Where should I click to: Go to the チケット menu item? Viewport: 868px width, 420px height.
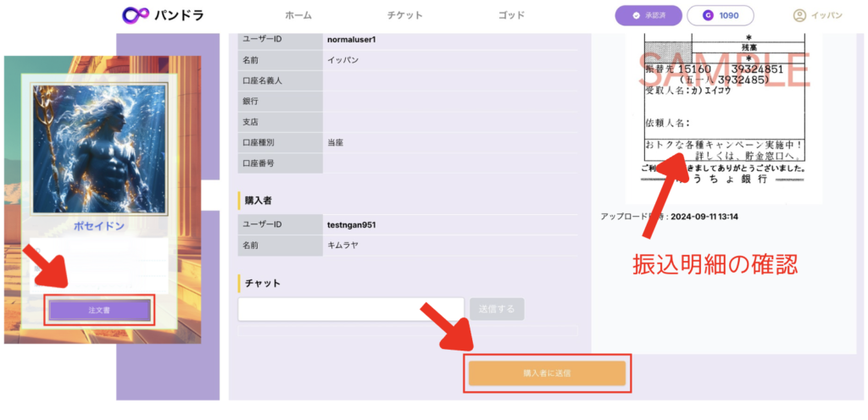404,15
